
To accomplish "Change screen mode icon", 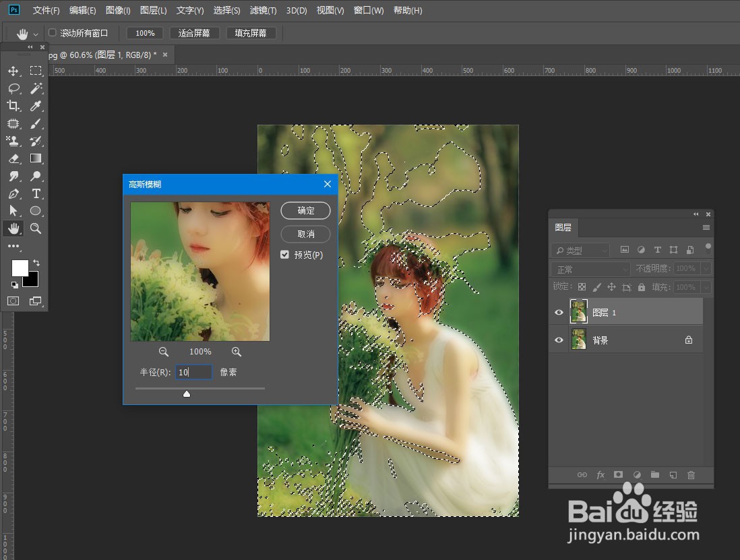I will click(36, 301).
